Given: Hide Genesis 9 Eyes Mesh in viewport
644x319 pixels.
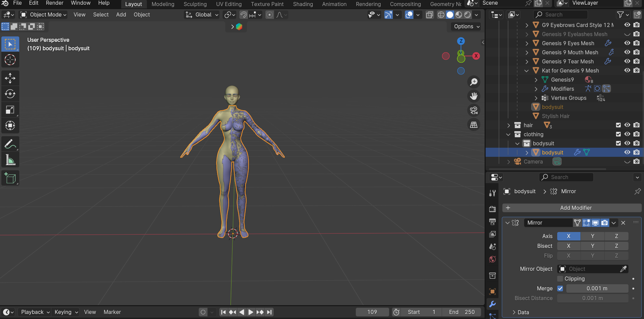Looking at the screenshot, I should pos(627,43).
